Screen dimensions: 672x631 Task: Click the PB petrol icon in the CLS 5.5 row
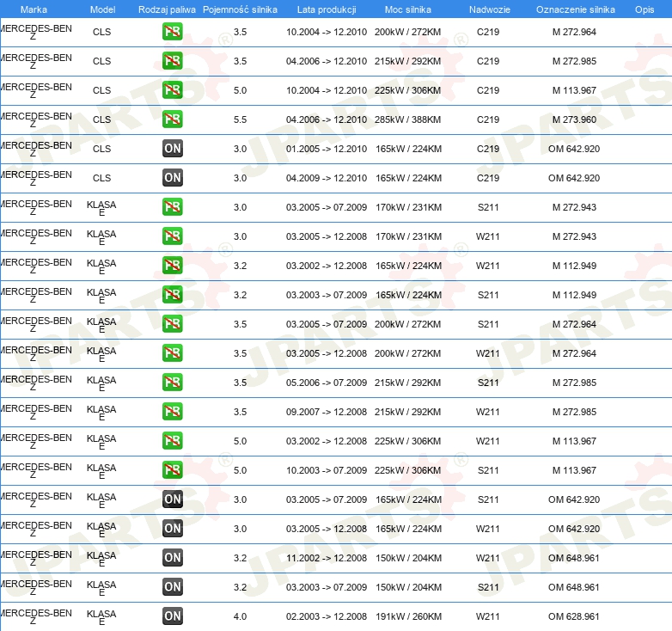(x=172, y=119)
